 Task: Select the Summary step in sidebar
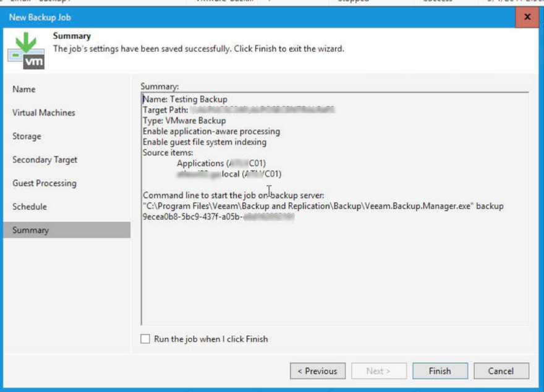[x=67, y=230]
